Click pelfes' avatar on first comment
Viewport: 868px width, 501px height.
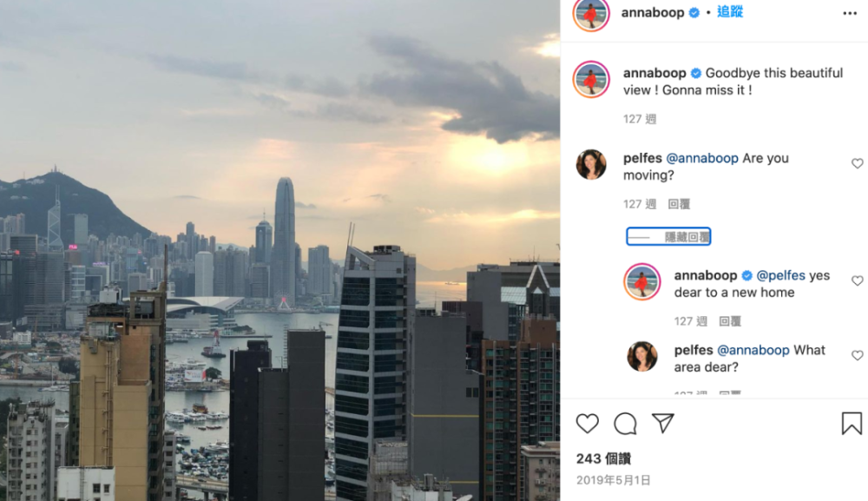coord(590,164)
